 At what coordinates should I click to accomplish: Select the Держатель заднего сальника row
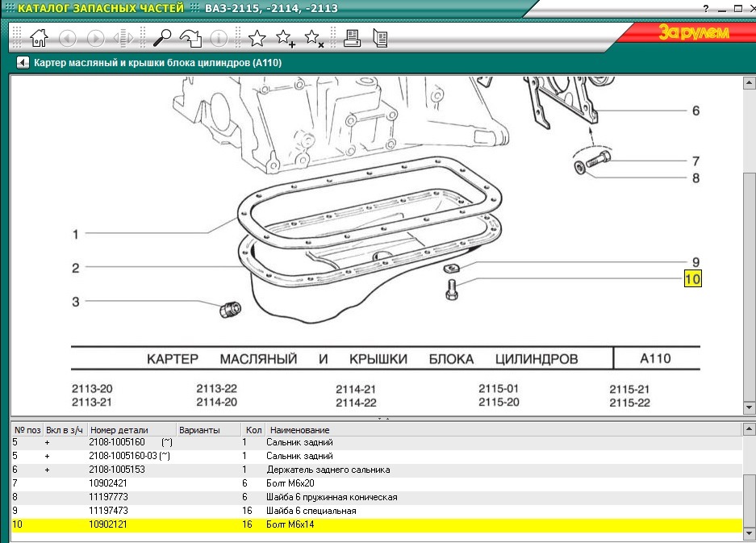tap(377, 470)
